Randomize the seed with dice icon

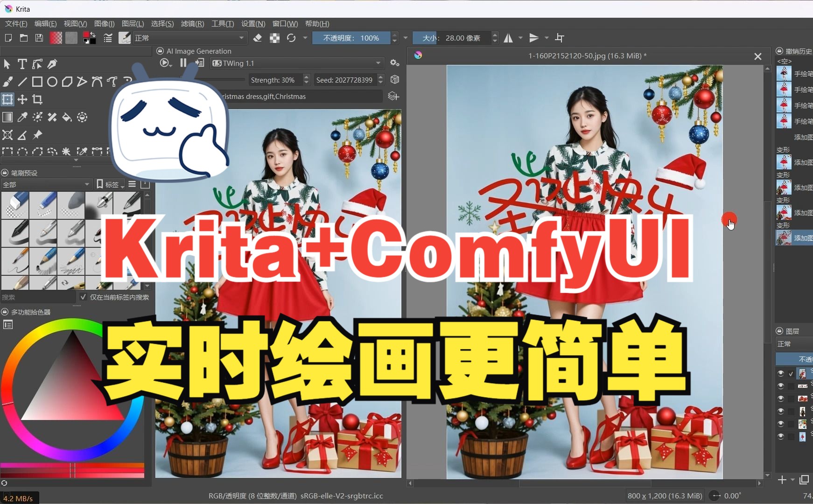395,80
